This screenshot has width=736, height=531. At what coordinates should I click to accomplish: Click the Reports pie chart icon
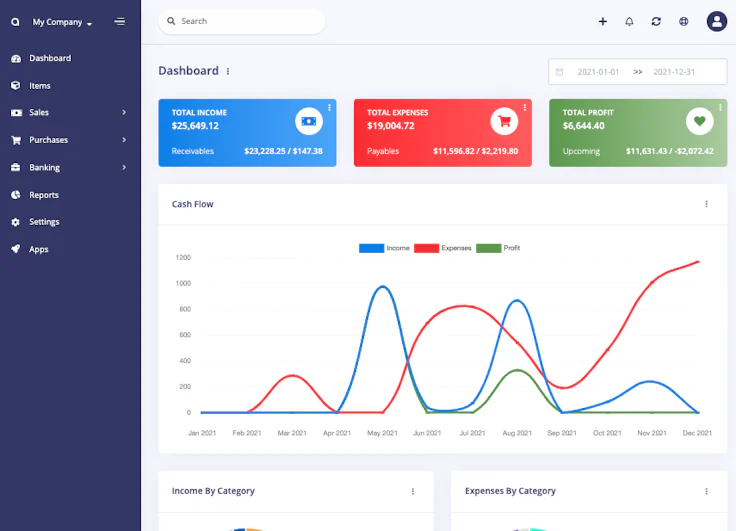[16, 195]
